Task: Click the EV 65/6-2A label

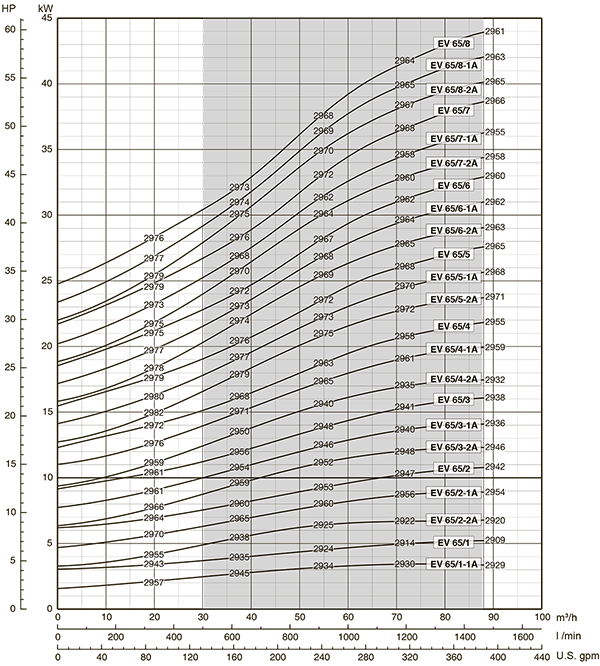Action: click(454, 231)
